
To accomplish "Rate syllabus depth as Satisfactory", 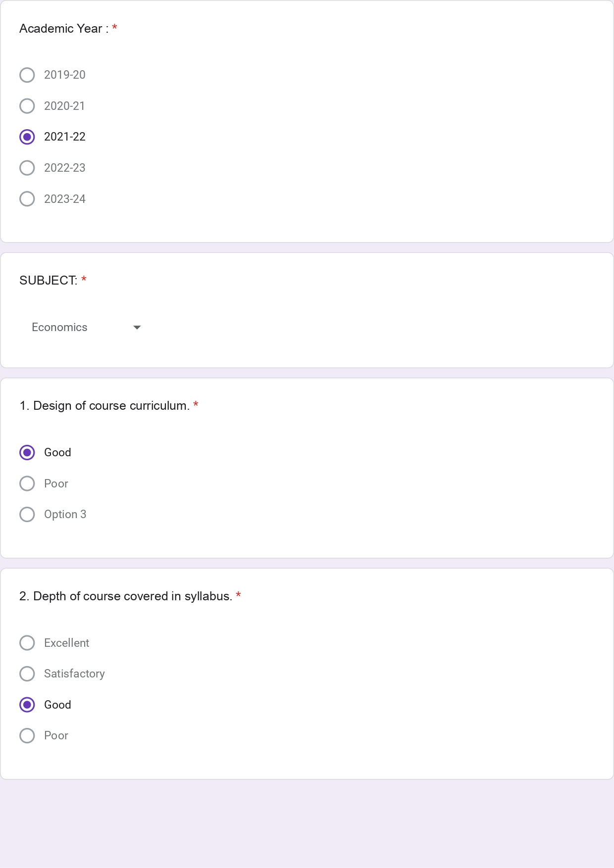I will (27, 674).
